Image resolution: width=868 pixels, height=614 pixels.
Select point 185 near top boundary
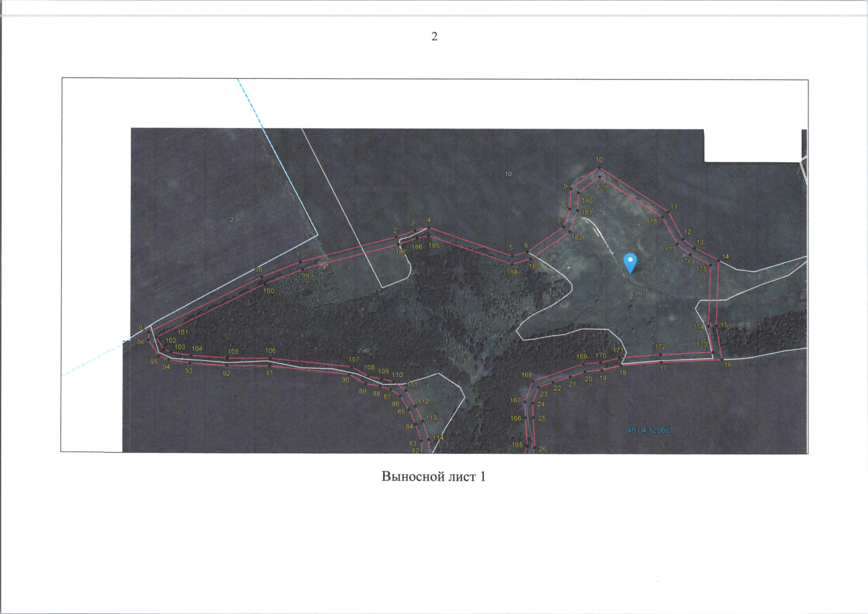[x=434, y=246]
